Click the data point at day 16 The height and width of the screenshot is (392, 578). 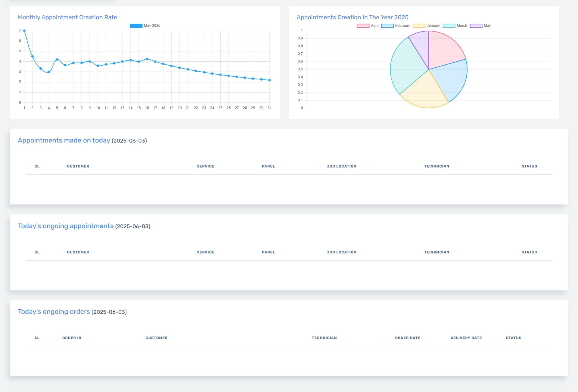tap(147, 59)
